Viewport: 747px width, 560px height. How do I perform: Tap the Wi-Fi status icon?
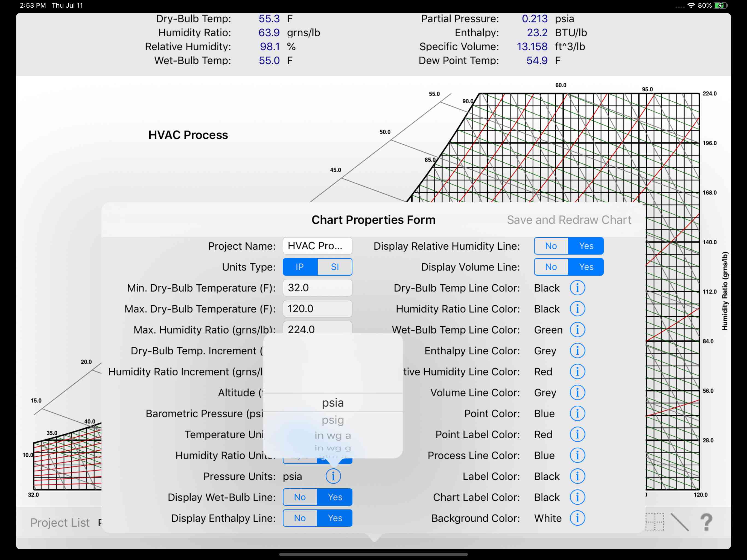pos(691,5)
